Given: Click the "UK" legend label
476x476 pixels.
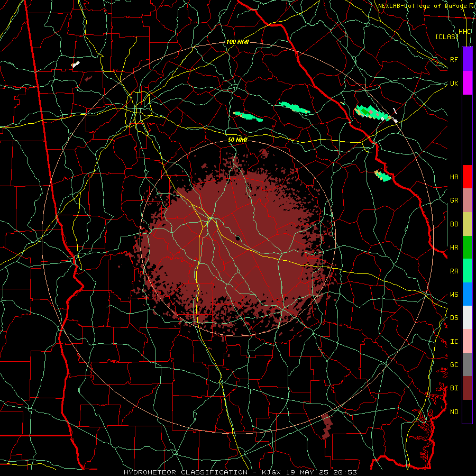Looking at the screenshot, I should tap(454, 83).
